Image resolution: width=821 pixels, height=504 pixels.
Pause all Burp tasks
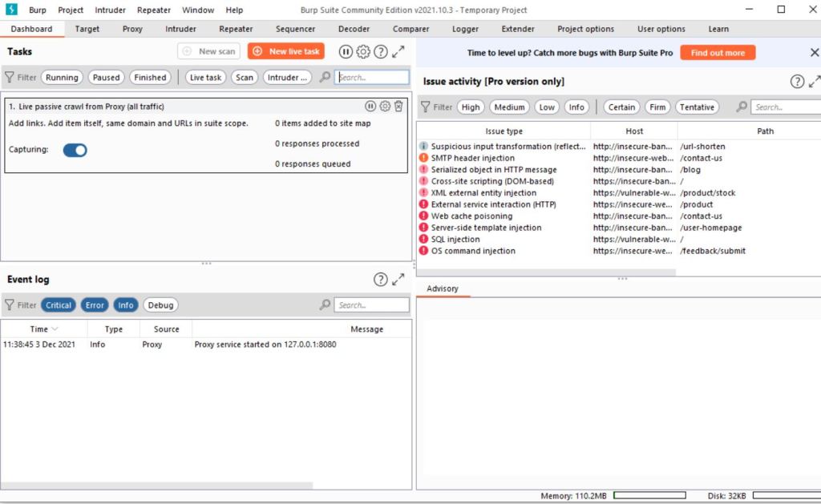[346, 51]
